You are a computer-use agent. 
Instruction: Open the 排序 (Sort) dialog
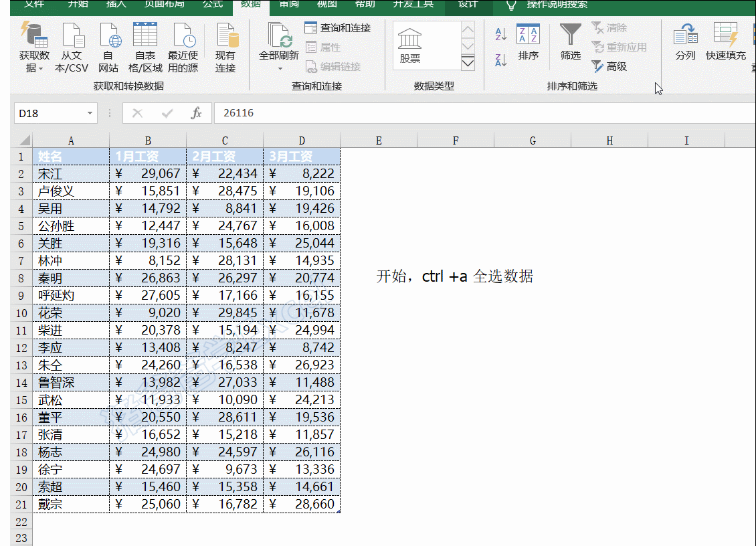point(528,42)
